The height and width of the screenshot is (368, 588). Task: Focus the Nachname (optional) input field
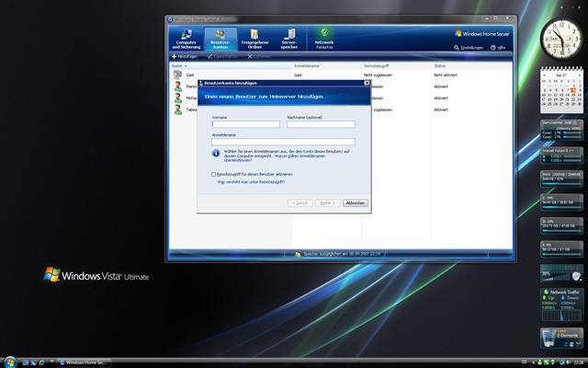coord(321,124)
